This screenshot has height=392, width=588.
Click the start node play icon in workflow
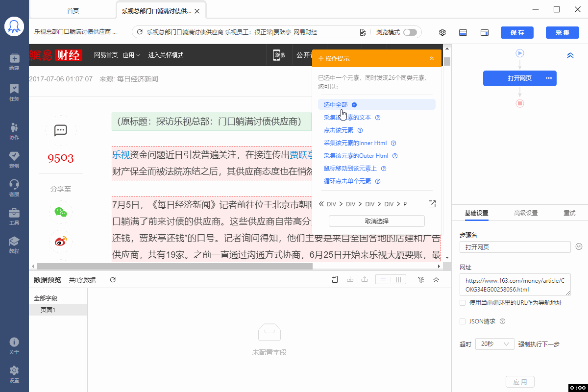(520, 53)
